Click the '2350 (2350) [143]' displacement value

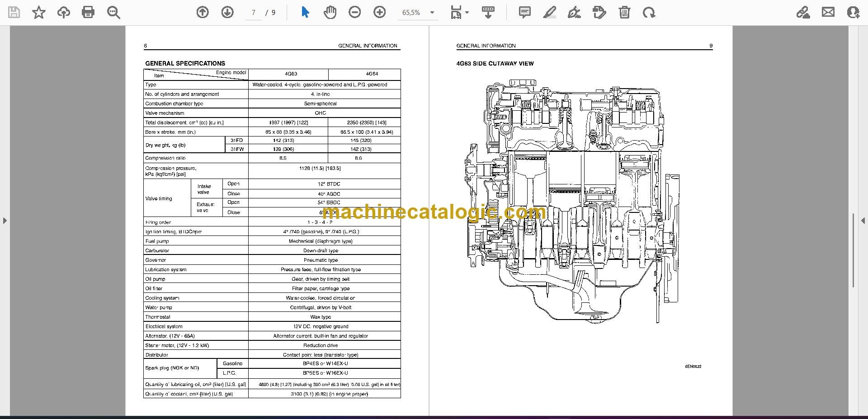(x=367, y=122)
